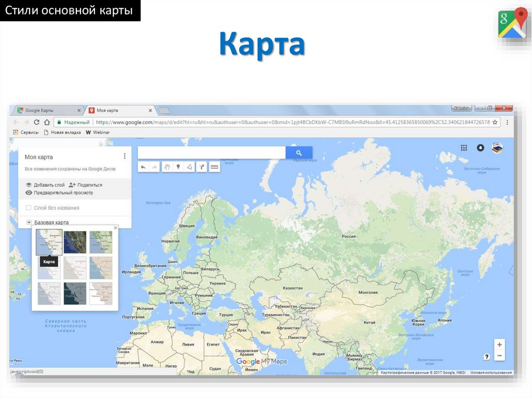Bookmark this page with the star

tap(495, 122)
